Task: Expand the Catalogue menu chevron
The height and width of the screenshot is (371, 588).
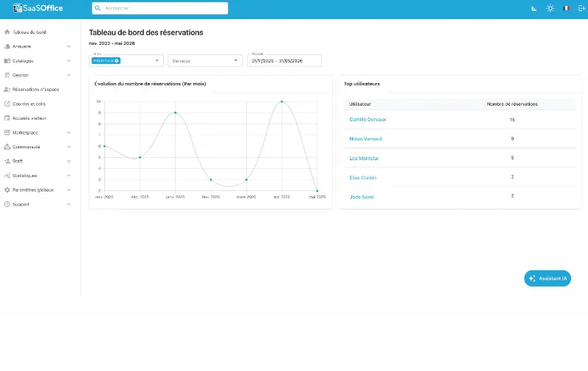Action: click(68, 61)
